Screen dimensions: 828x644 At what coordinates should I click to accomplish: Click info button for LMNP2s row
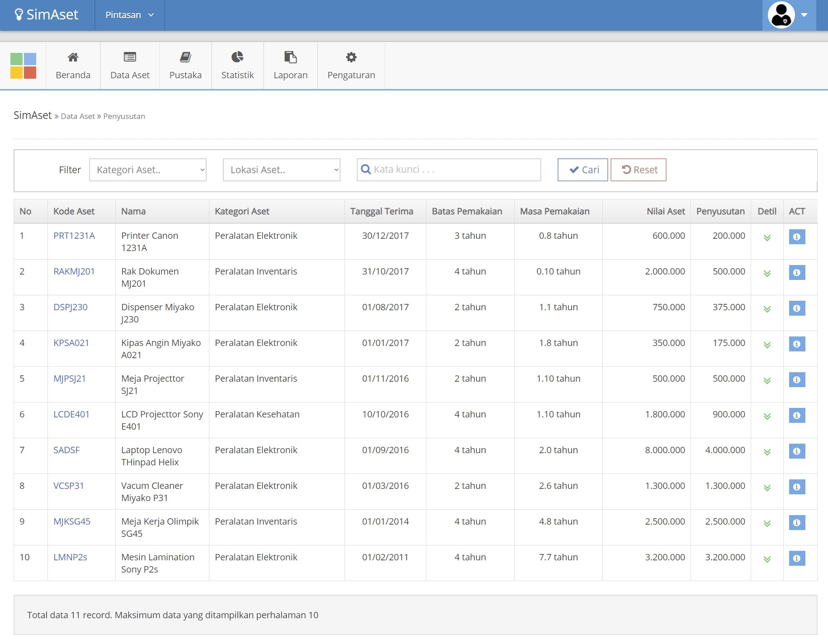point(797,558)
